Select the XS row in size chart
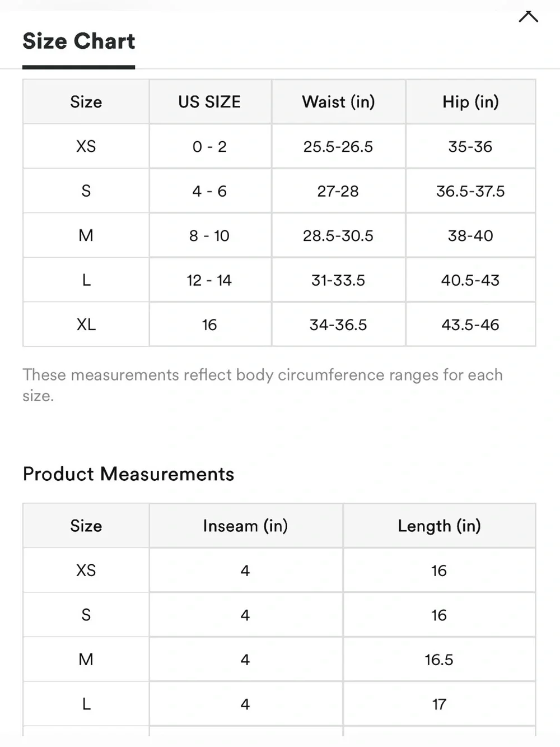560x747 pixels. click(x=279, y=146)
